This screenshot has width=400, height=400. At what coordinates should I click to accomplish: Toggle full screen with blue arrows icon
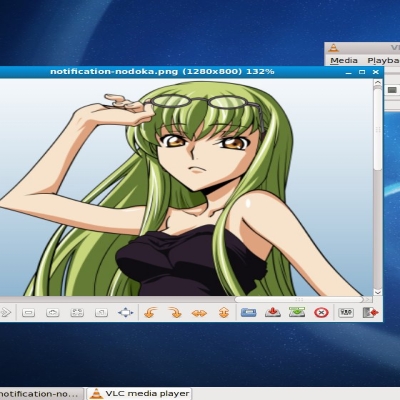click(x=126, y=313)
